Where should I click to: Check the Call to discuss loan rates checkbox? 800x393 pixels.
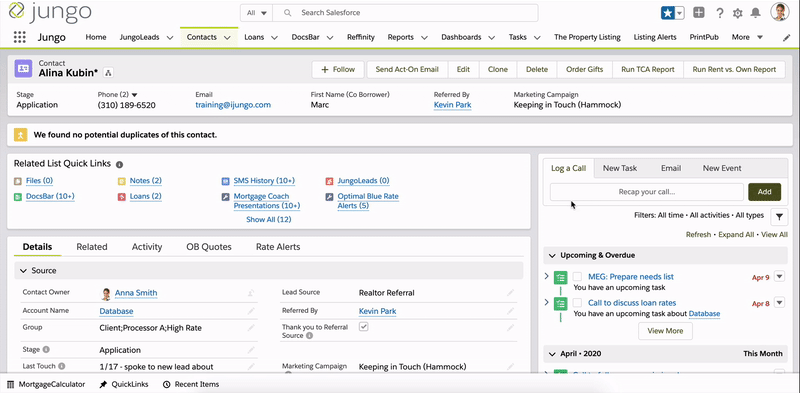point(577,303)
